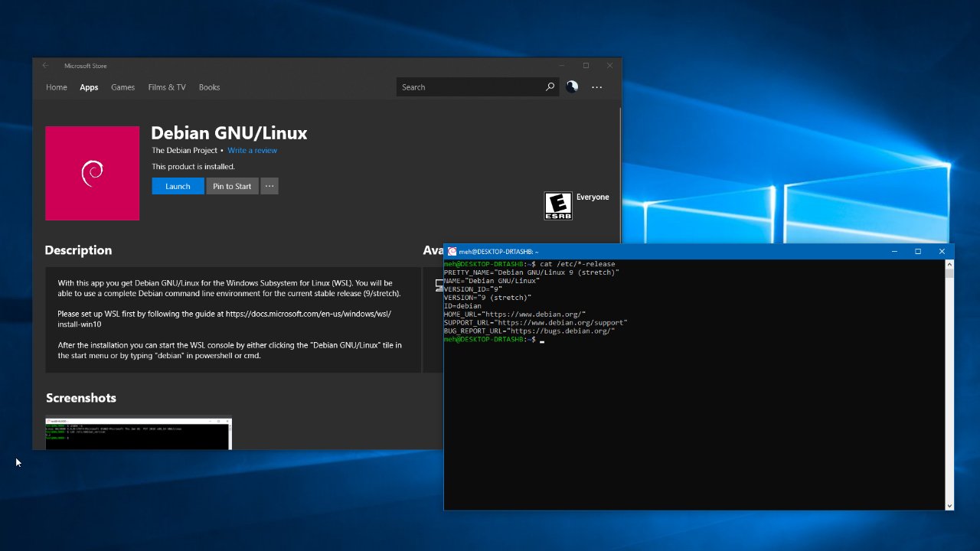
Task: Open the app screenshot thumbnail
Action: 139,432
